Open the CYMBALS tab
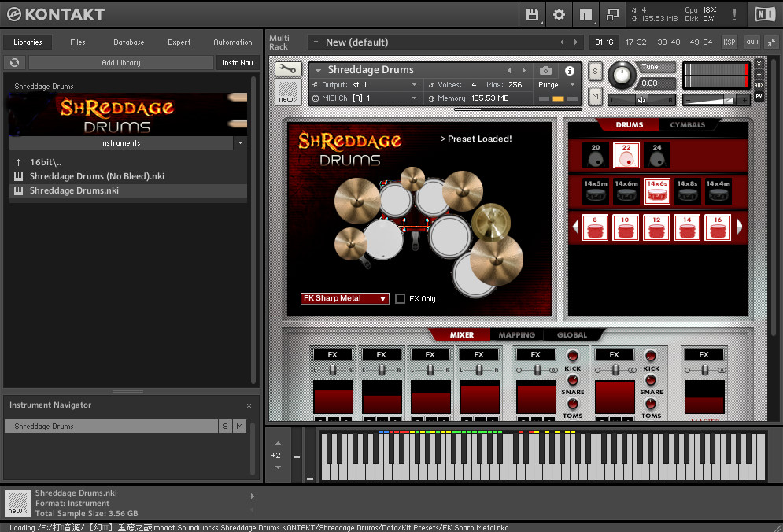This screenshot has width=783, height=532. [x=688, y=125]
